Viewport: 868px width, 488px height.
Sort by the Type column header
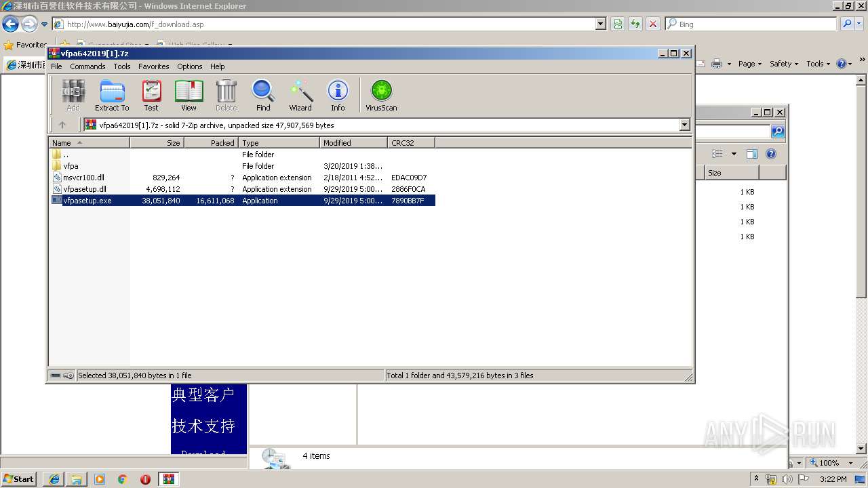(279, 143)
